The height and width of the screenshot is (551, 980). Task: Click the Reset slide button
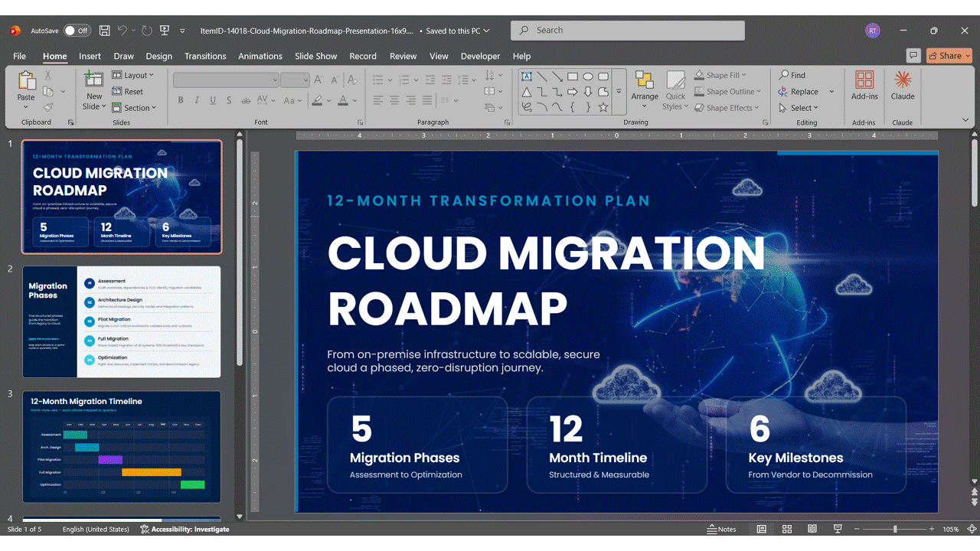[128, 91]
